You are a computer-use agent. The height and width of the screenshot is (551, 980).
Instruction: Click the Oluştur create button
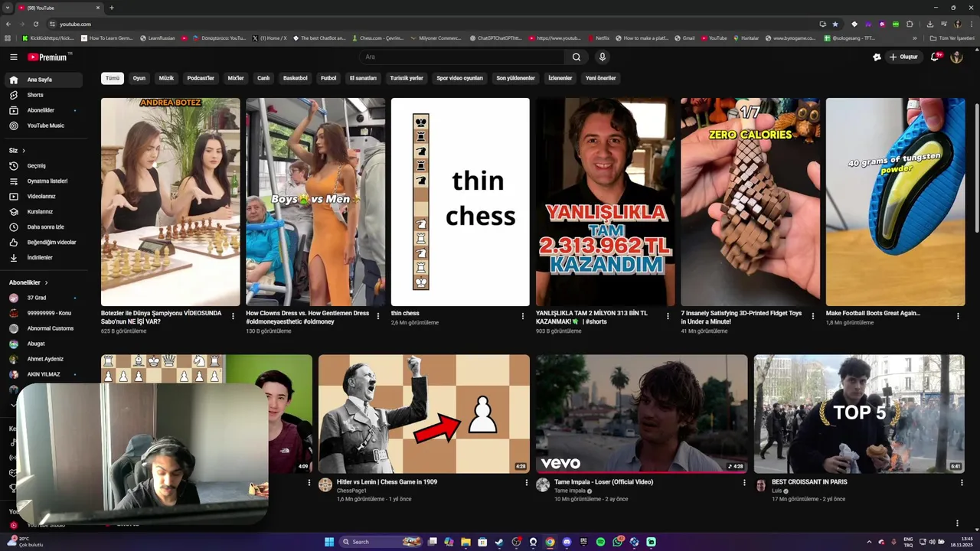click(903, 57)
